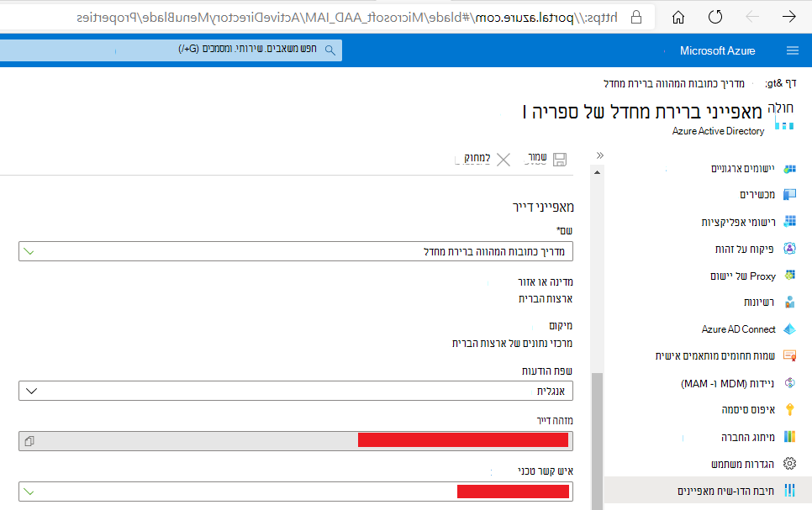Copy tenant ID with copy icon
Viewport: 812px width, 510px height.
click(29, 441)
